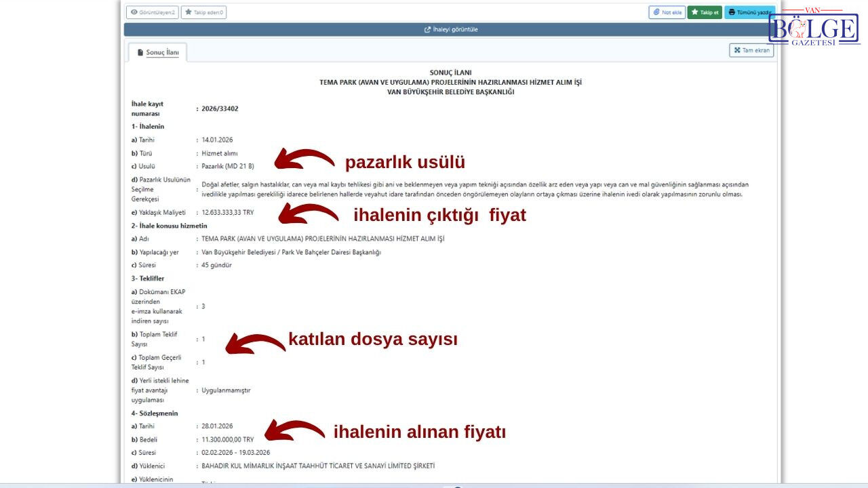The width and height of the screenshot is (868, 488).
Task: Switch to fullscreen with Tam ekran
Action: tap(751, 50)
